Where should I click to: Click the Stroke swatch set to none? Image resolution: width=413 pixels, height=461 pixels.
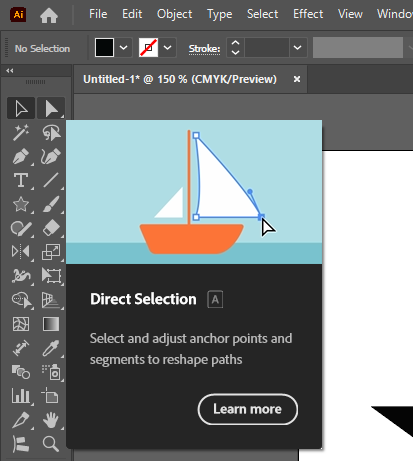pos(148,48)
